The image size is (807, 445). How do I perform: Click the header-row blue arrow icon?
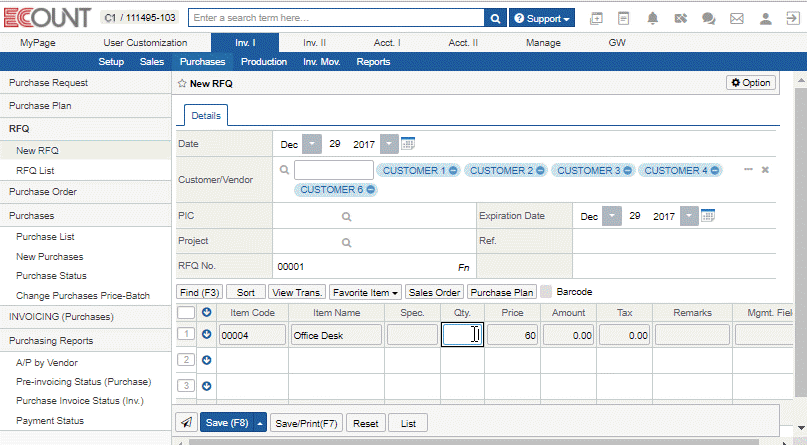(x=206, y=312)
